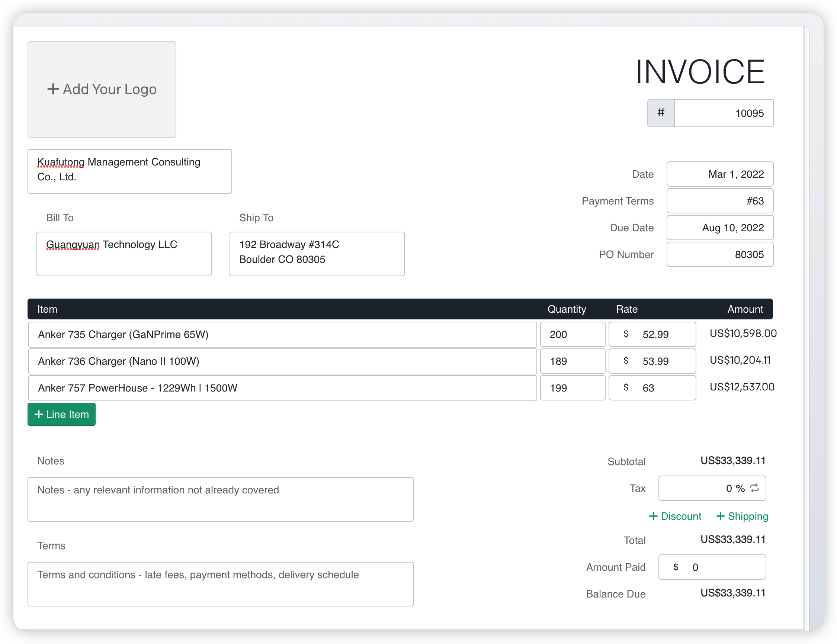The image size is (837, 644).
Task: Click the hash # symbol beside invoice number
Action: pyautogui.click(x=661, y=113)
